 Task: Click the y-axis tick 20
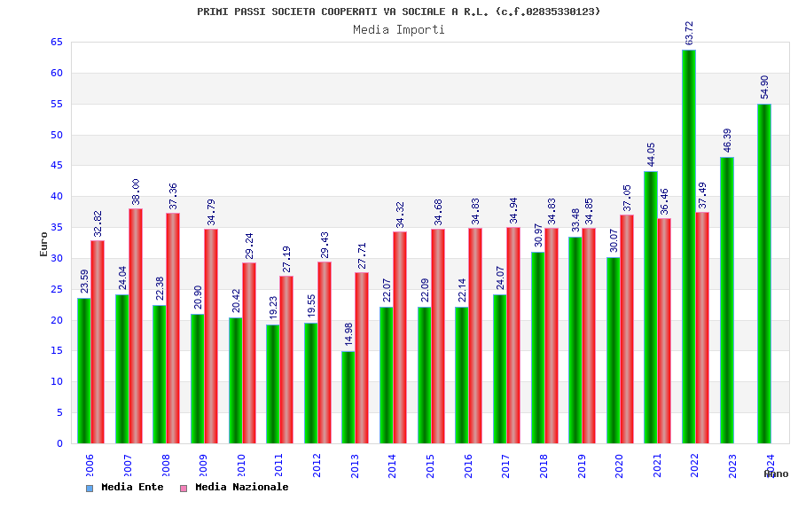(57, 320)
